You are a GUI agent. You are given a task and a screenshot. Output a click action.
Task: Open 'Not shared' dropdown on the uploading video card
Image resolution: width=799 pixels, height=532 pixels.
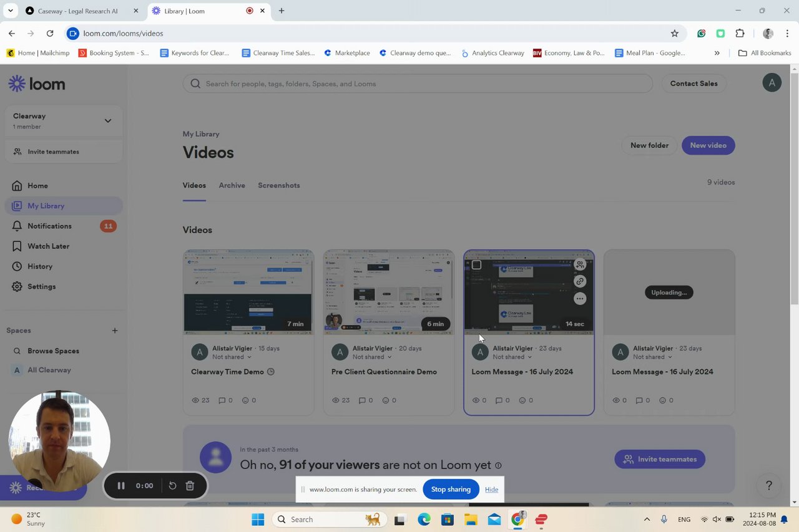(x=653, y=357)
